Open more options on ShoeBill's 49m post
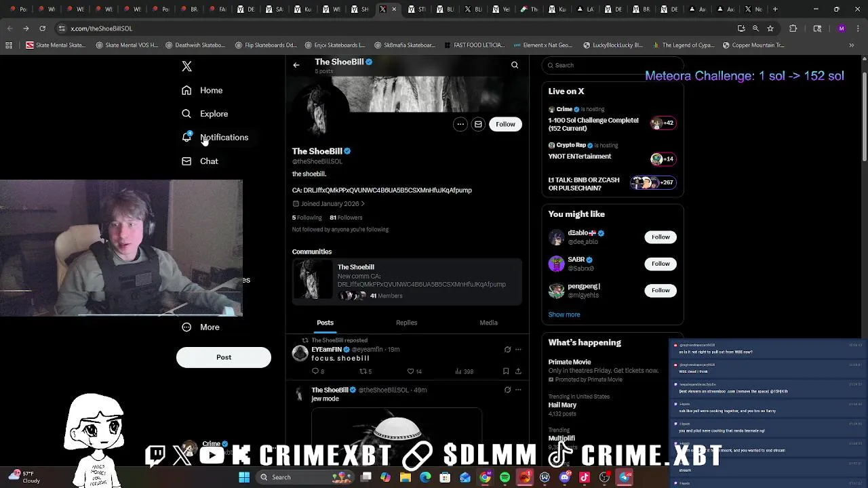This screenshot has width=868, height=488. pos(518,390)
